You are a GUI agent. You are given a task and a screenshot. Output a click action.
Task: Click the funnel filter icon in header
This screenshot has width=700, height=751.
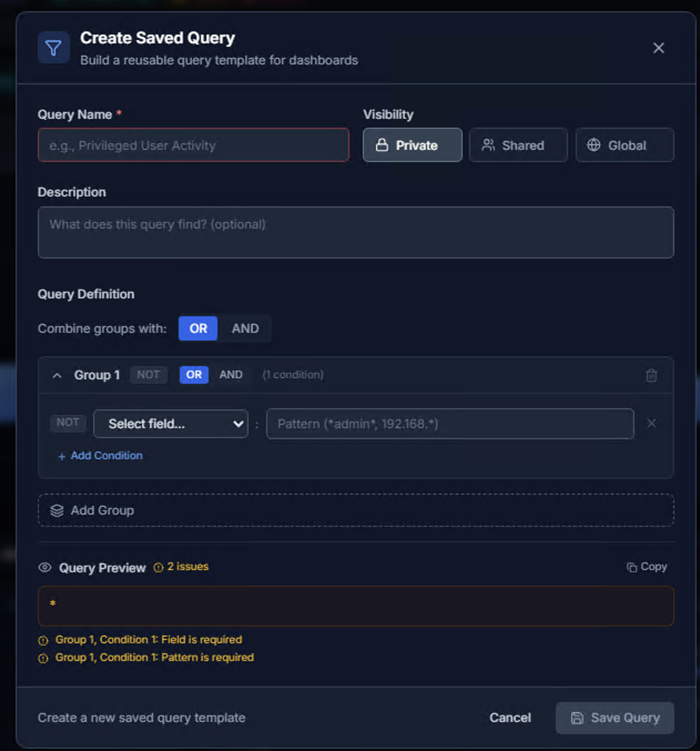[x=53, y=47]
